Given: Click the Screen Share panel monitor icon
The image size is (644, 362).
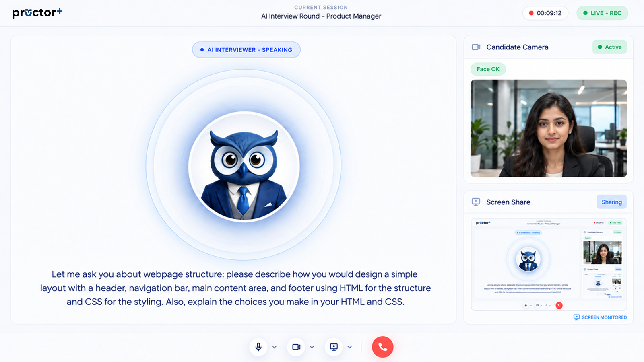Looking at the screenshot, I should [476, 202].
